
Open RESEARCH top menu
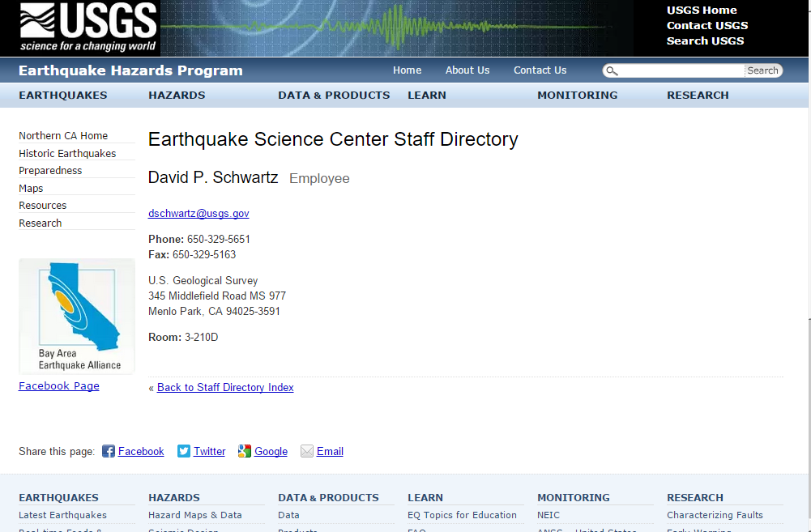point(698,95)
